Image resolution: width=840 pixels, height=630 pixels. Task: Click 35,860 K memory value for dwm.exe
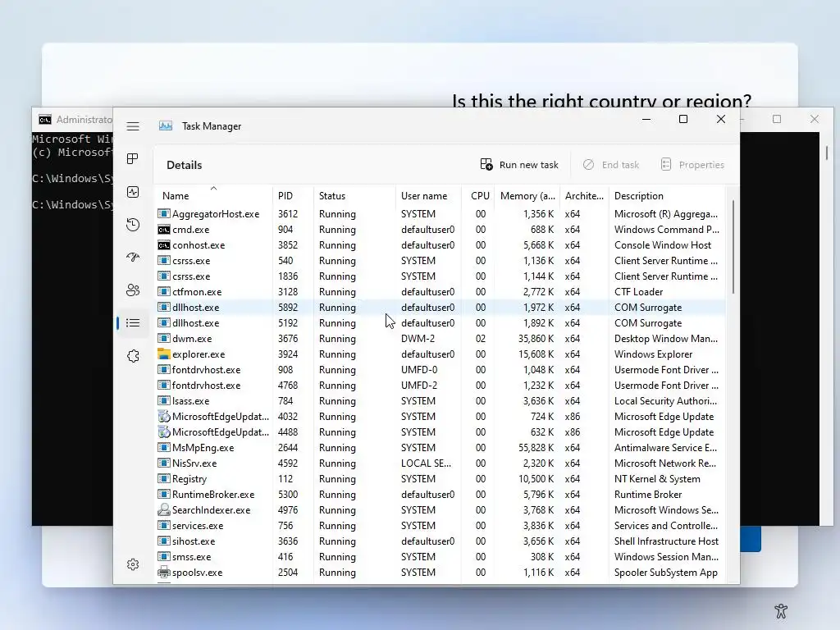[x=536, y=339]
